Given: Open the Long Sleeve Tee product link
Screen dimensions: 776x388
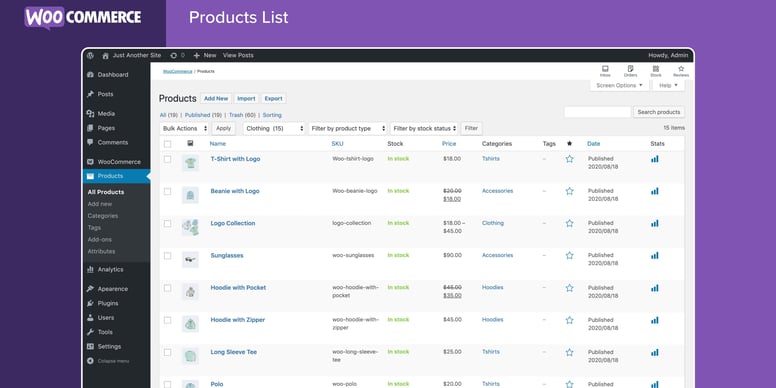Looking at the screenshot, I should (234, 352).
